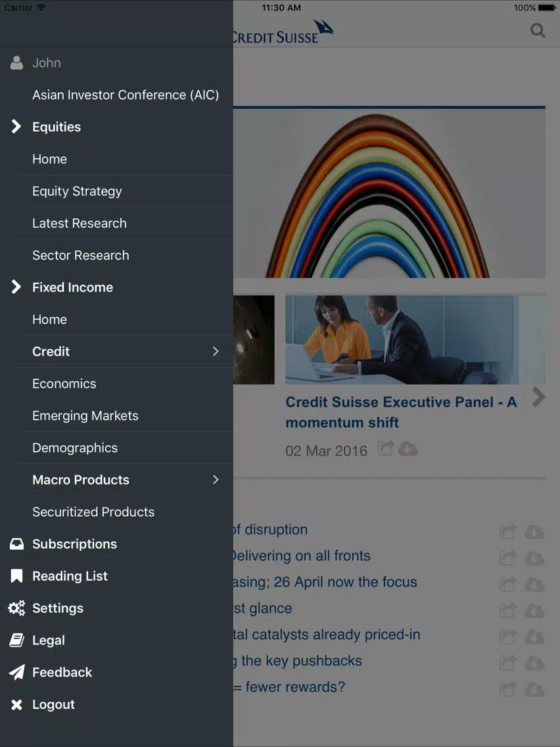Expand the Credit submenu arrow
This screenshot has height=747, width=560.
coord(216,352)
